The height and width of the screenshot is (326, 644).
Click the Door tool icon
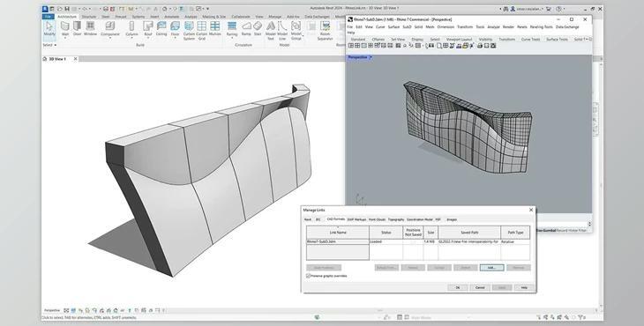(78, 26)
